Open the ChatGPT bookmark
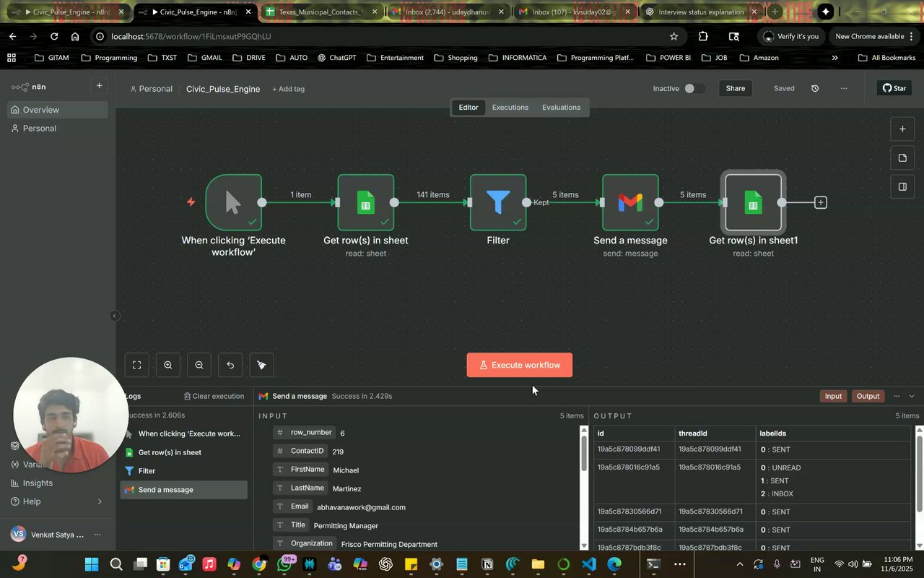This screenshot has height=578, width=924. tap(336, 58)
